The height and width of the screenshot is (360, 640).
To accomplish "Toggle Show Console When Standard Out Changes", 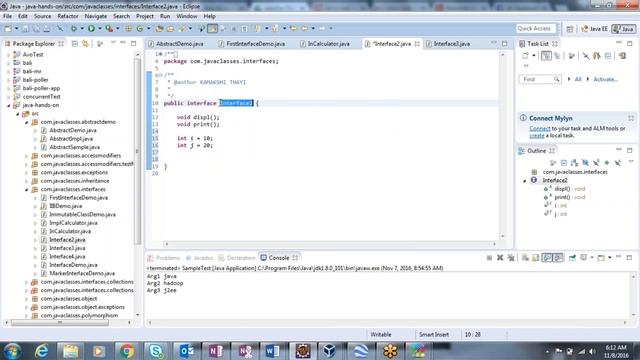I will (547, 258).
